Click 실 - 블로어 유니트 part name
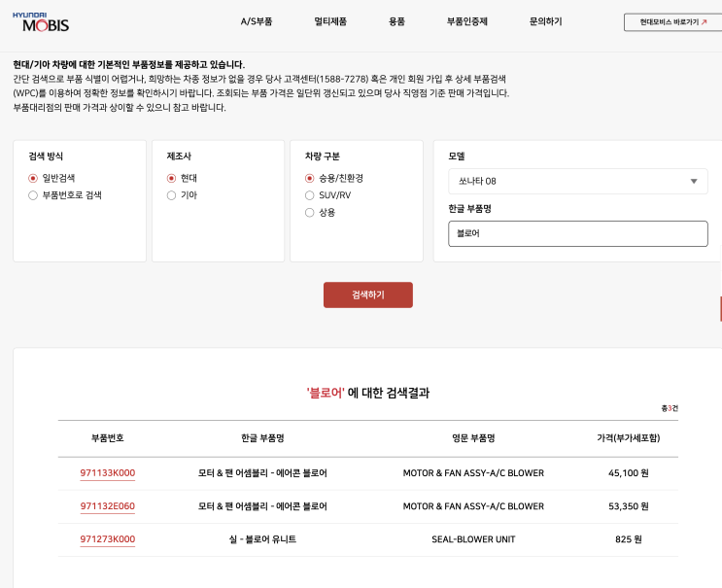This screenshot has height=588, width=722. [262, 539]
